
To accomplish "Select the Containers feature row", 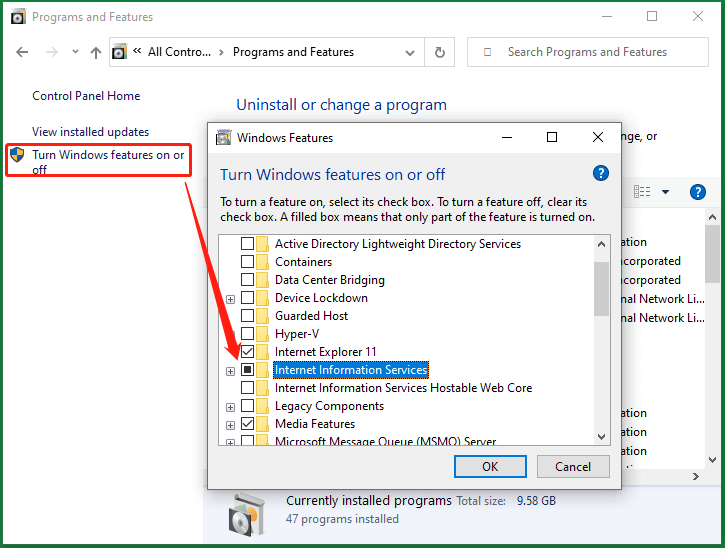I will click(303, 262).
